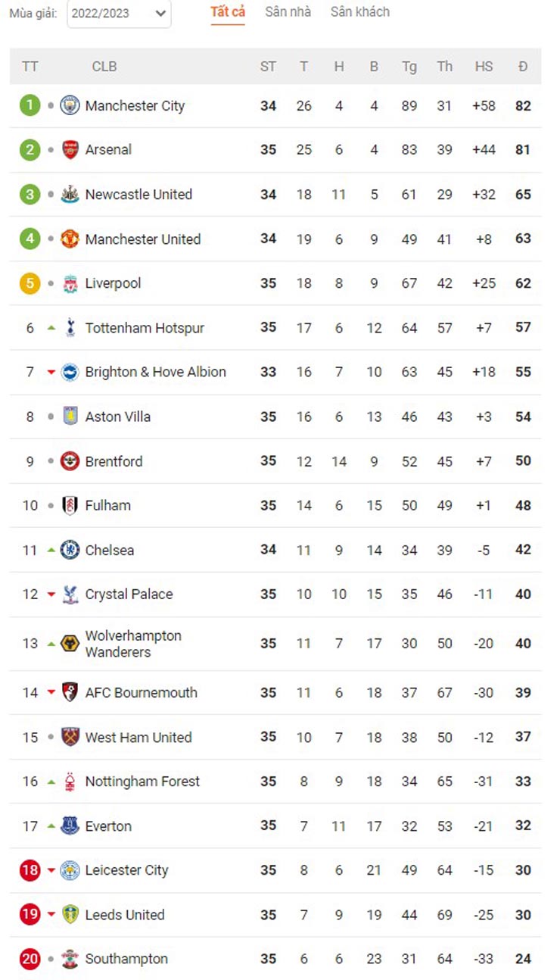Screen dimensions: 560x980
Task: Click the Đ points column header
Action: click(523, 67)
